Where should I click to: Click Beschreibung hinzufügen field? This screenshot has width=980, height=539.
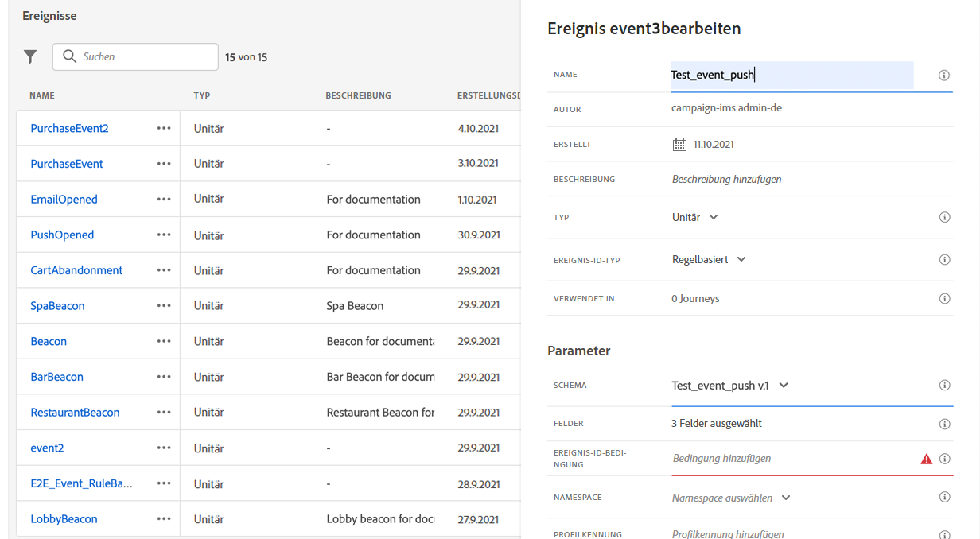click(726, 180)
